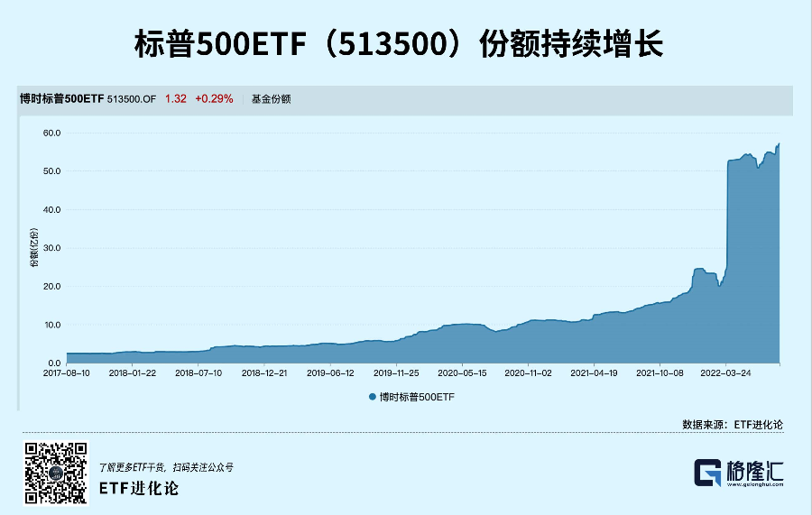Click the price value 1.32
This screenshot has width=812, height=515.
pyautogui.click(x=176, y=99)
